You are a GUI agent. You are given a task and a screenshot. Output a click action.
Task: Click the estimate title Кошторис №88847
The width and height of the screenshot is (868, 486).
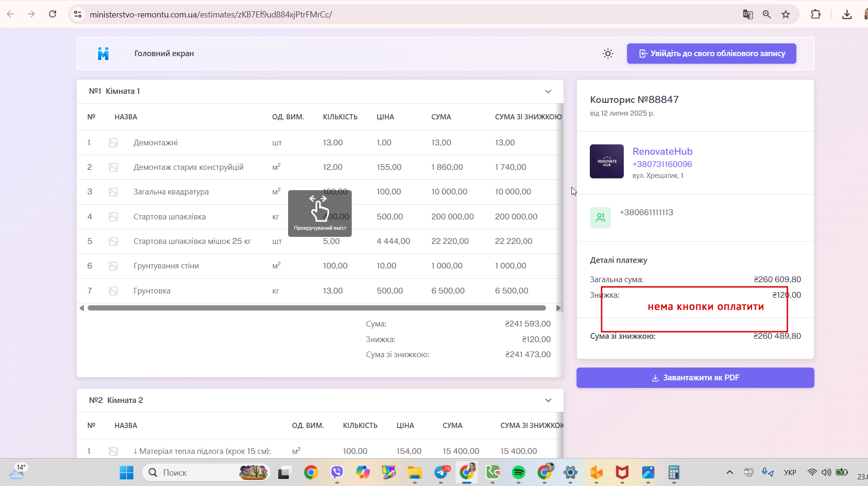[634, 100]
